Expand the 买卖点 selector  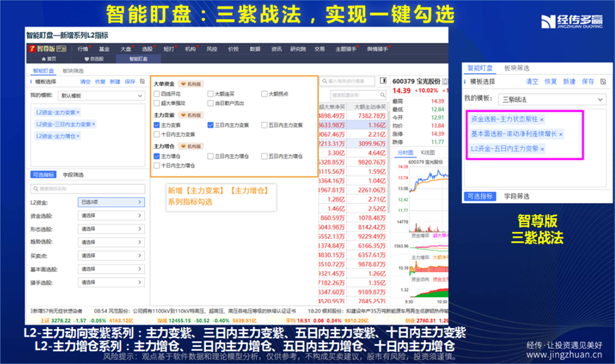point(111,255)
